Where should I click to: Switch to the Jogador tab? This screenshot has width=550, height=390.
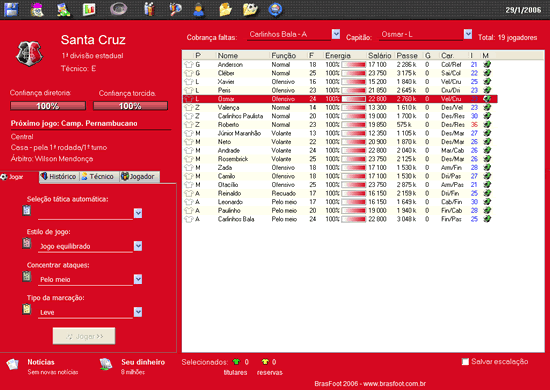(139, 176)
